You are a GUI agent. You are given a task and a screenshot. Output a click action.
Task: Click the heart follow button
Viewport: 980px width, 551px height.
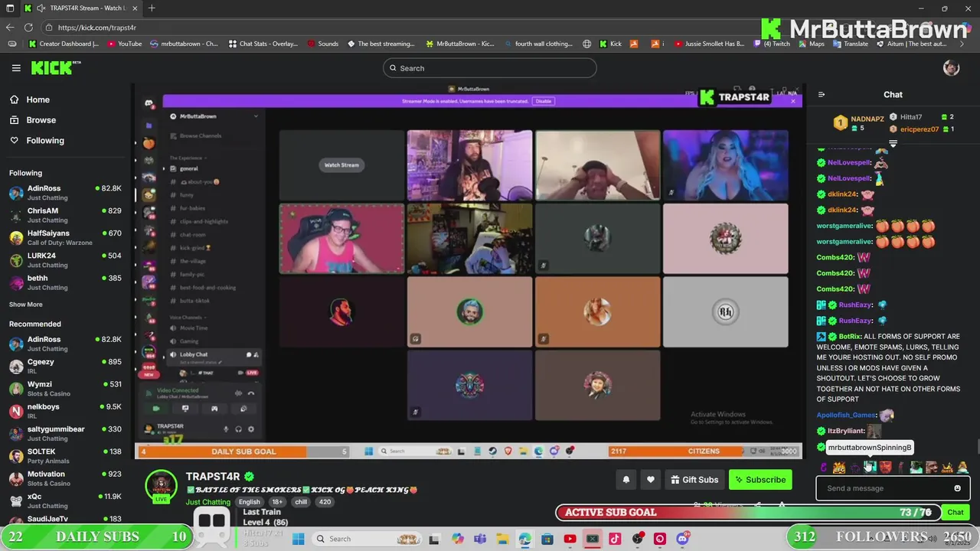click(x=651, y=480)
